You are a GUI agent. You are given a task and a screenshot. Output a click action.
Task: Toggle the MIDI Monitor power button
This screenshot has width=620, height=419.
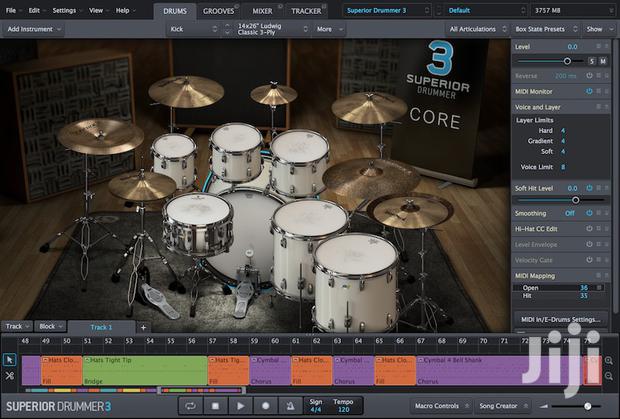[589, 91]
